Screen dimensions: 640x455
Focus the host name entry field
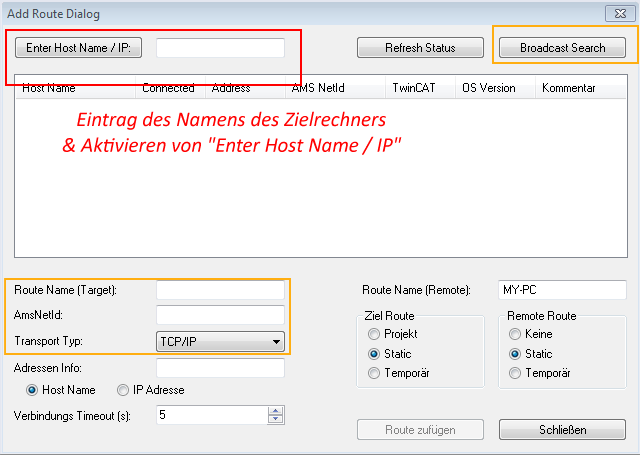pos(220,48)
